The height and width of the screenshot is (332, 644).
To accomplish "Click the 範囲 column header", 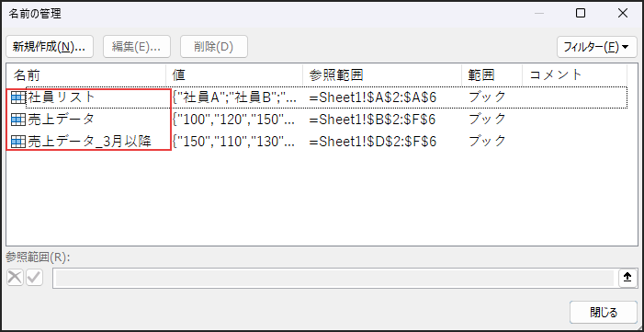I will coord(492,74).
